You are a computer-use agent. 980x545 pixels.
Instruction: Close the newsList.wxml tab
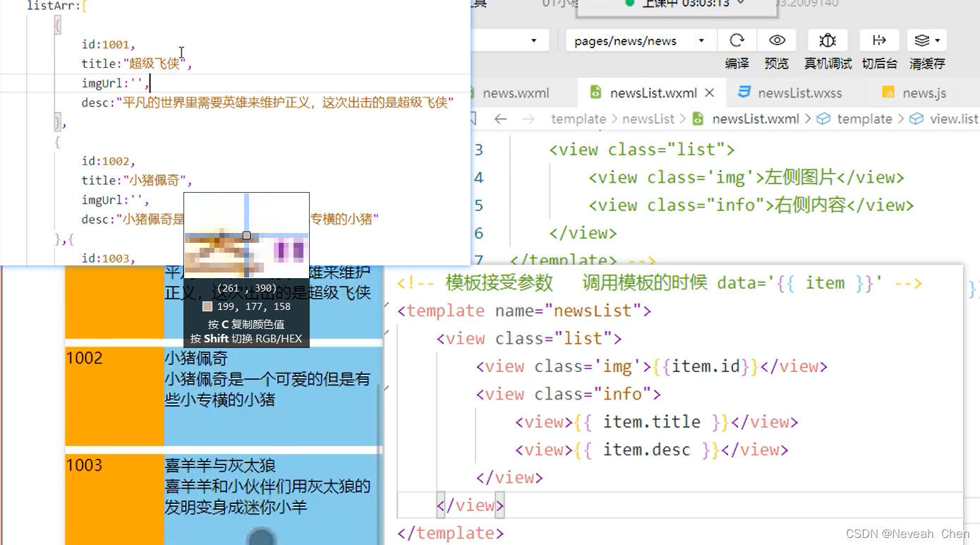coord(710,92)
